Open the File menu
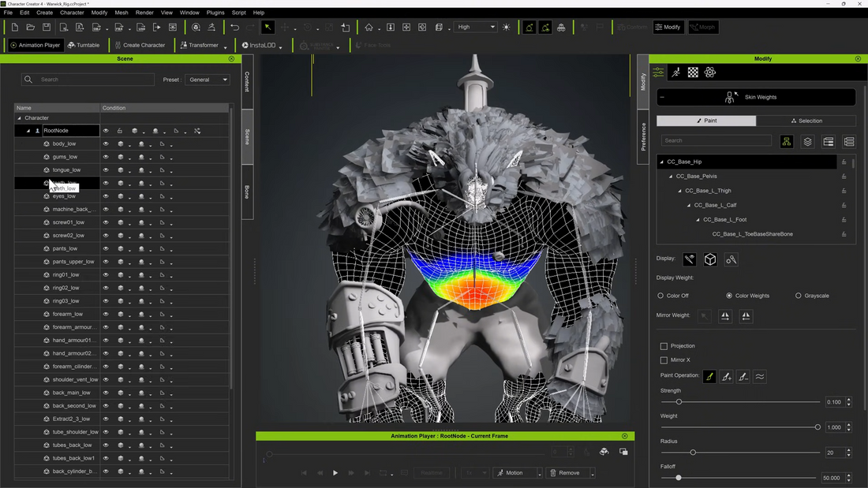Image resolution: width=868 pixels, height=488 pixels. (x=9, y=12)
